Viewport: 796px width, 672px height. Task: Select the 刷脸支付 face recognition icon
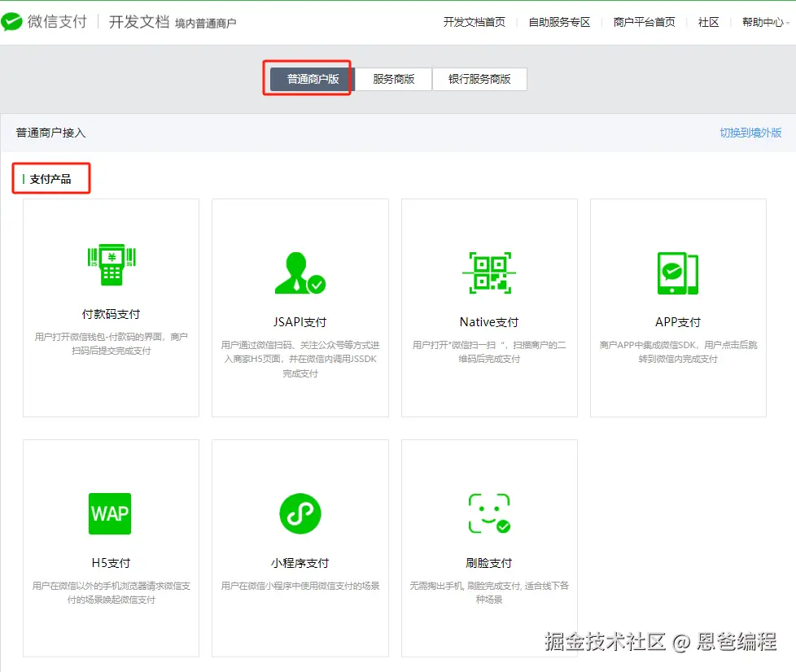point(488,513)
